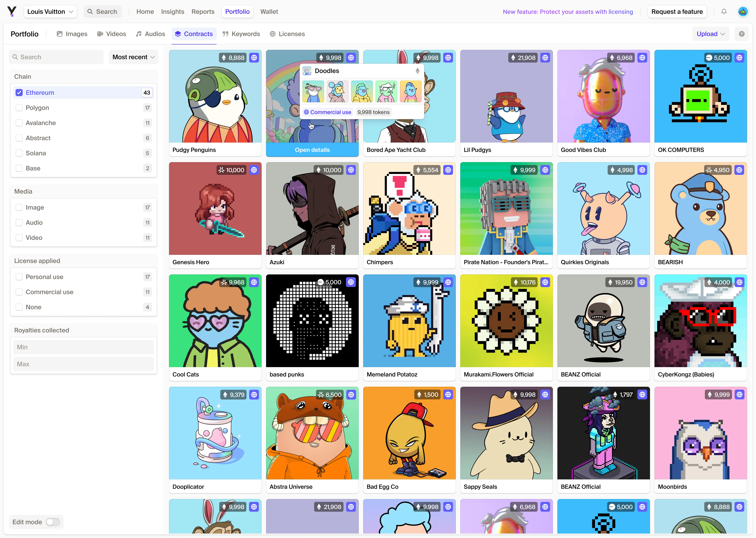The image size is (756, 538).
Task: Check the Polygon chain filter
Action: [x=19, y=108]
